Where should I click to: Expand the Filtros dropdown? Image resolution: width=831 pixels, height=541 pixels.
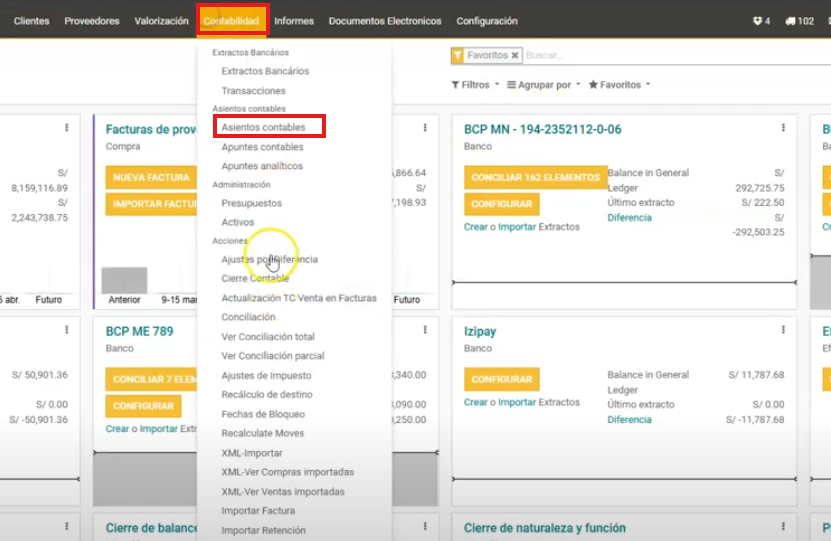[475, 85]
